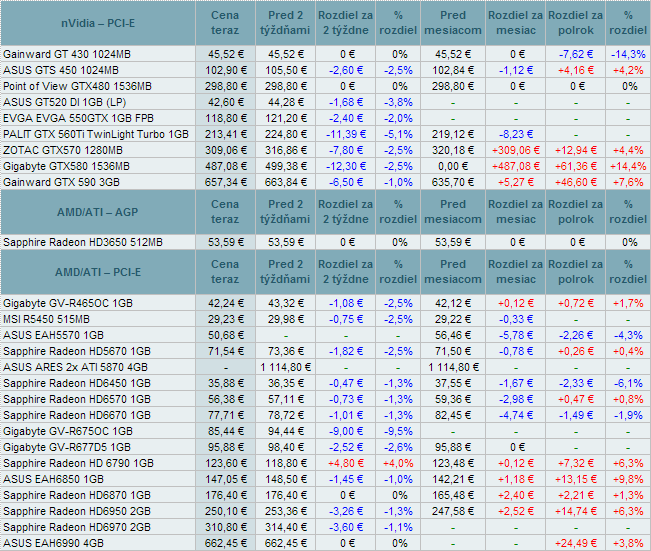The width and height of the screenshot is (651, 551).
Task: Select the +13,15 € half-year difference cell
Action: (576, 479)
